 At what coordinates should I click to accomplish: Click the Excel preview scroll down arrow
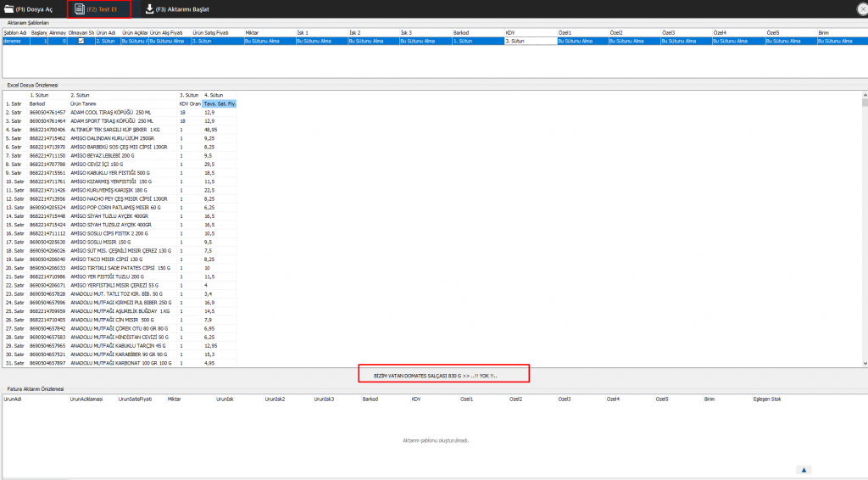coord(865,363)
